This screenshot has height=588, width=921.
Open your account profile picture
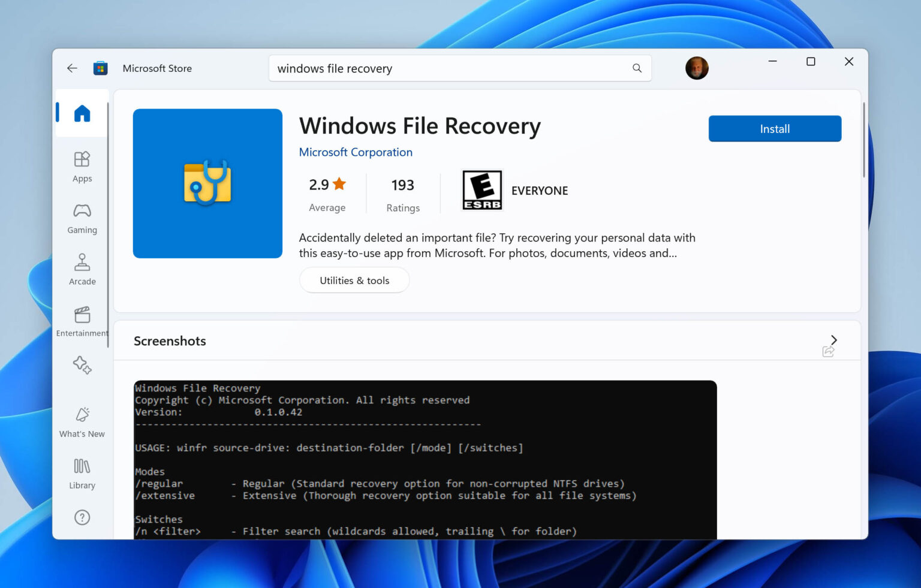click(697, 68)
